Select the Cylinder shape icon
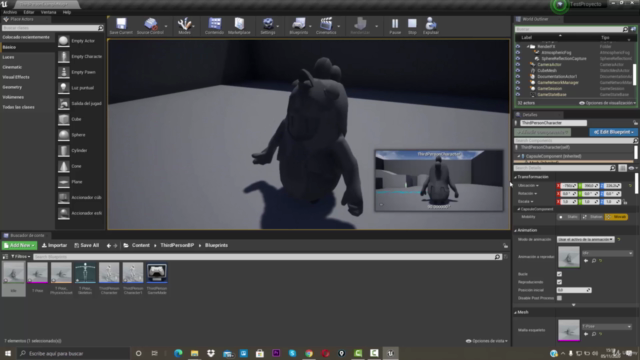 click(x=63, y=150)
